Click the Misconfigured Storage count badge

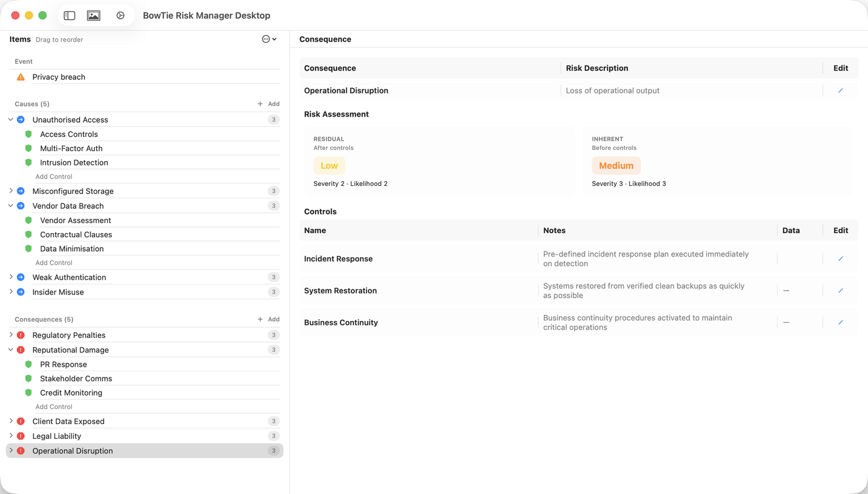point(273,191)
